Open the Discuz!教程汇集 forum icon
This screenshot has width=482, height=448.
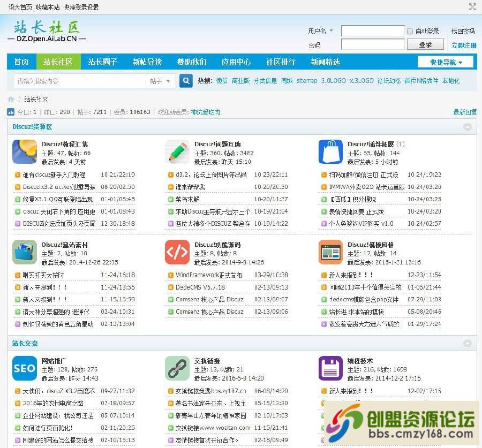pos(25,152)
